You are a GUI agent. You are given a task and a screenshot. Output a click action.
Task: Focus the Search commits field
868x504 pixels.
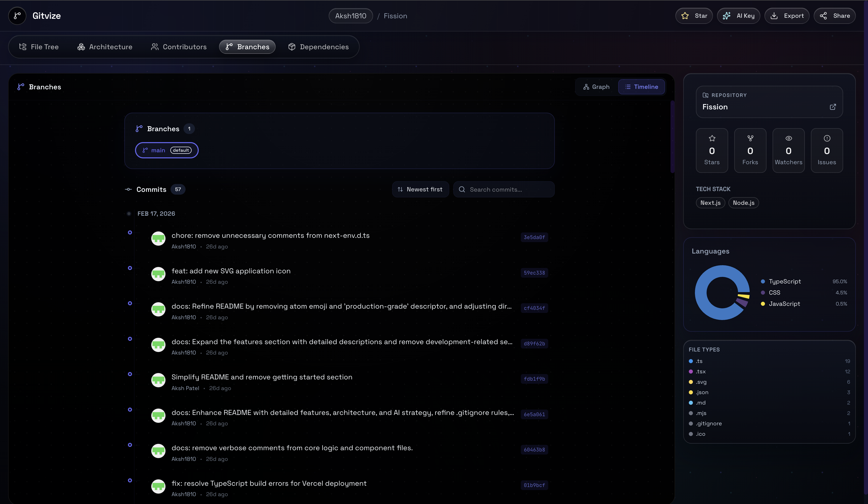point(504,190)
